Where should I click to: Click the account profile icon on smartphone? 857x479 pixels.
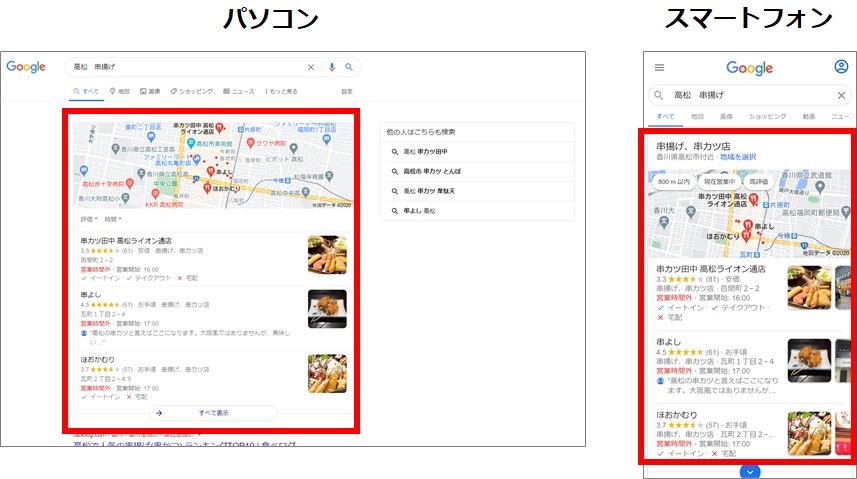tap(841, 67)
